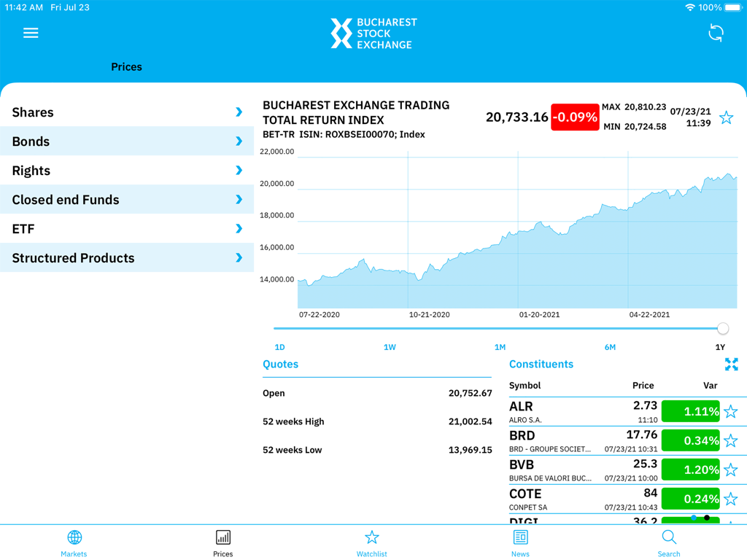Open the hamburger navigation menu
The image size is (747, 560).
coord(31,33)
